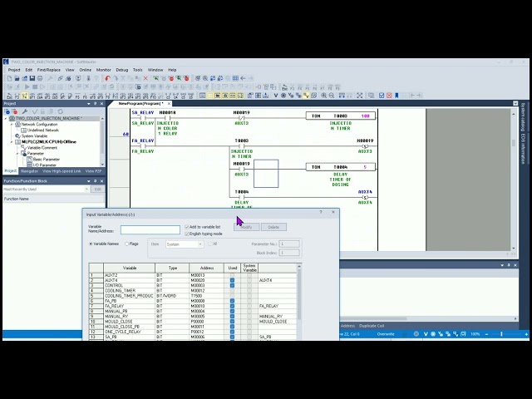532x399 pixels.
Task: Click the F3 normally open contact tool
Action: tap(17, 96)
